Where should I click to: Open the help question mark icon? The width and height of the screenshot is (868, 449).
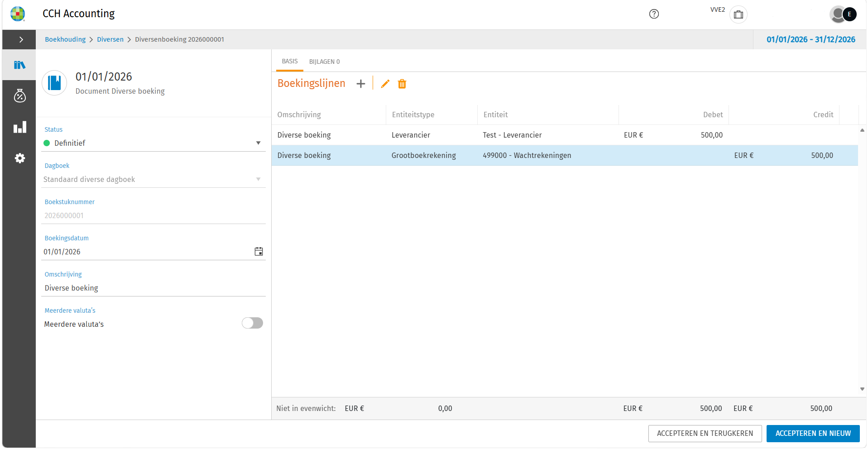654,14
